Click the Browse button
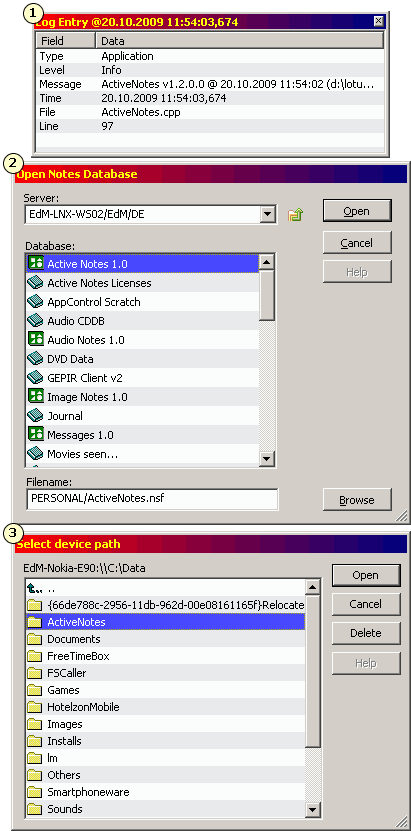Viewport: 411px width, 831px height. (358, 500)
